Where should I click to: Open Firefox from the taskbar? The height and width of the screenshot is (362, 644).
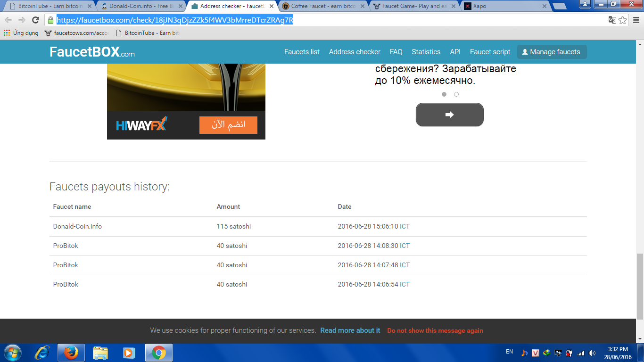pos(71,353)
